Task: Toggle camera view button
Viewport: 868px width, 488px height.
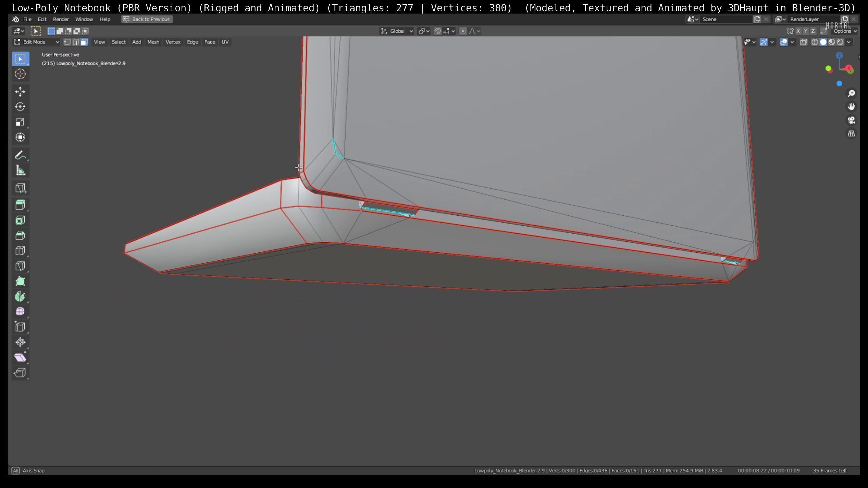Action: pos(851,120)
